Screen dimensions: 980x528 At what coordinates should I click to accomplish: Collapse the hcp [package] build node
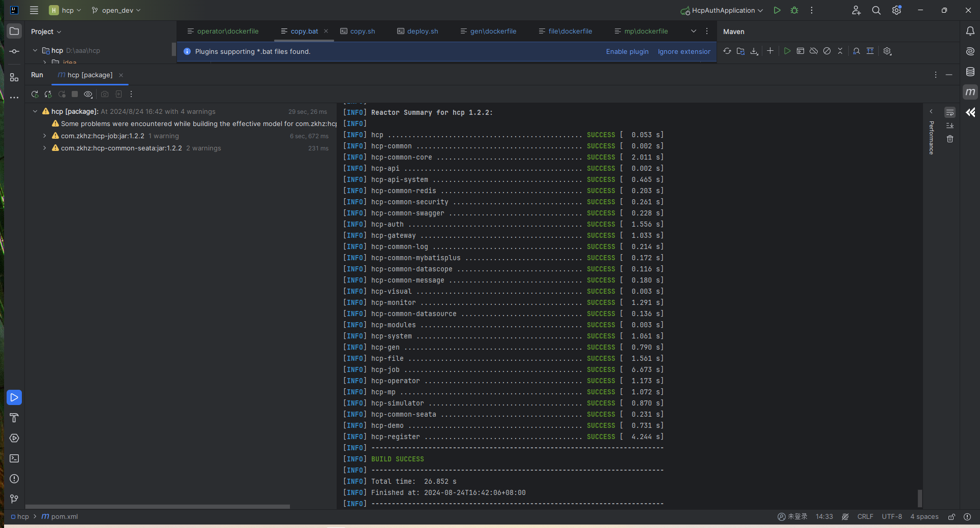35,111
